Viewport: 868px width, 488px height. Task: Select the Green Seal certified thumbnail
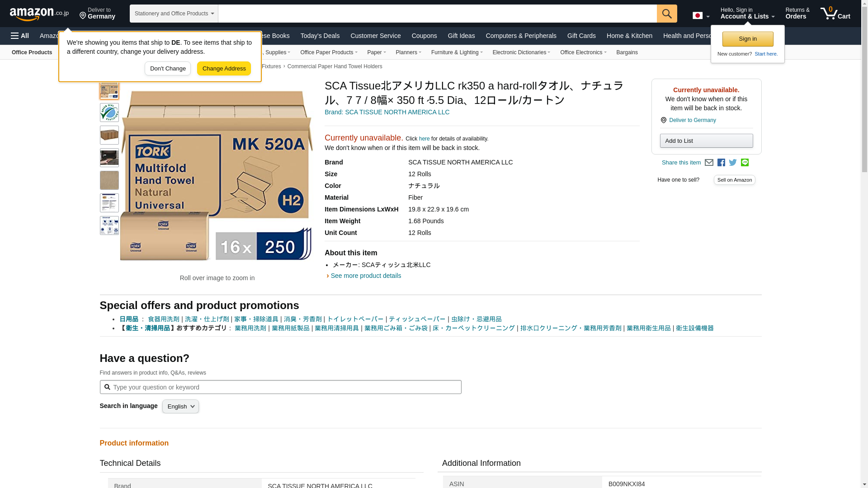[109, 113]
